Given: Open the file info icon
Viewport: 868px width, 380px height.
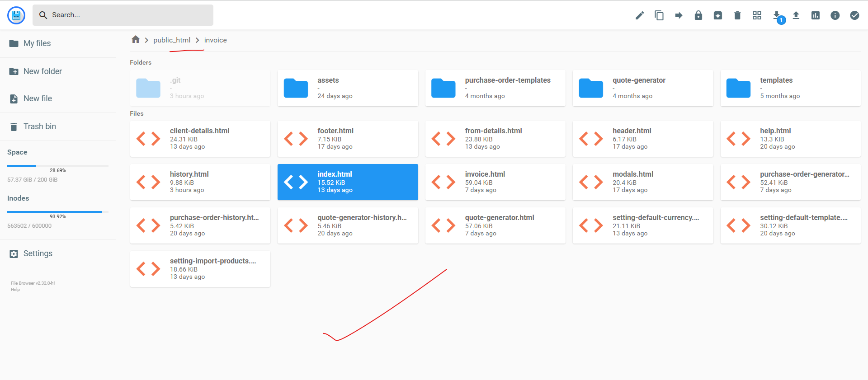Looking at the screenshot, I should (x=835, y=16).
